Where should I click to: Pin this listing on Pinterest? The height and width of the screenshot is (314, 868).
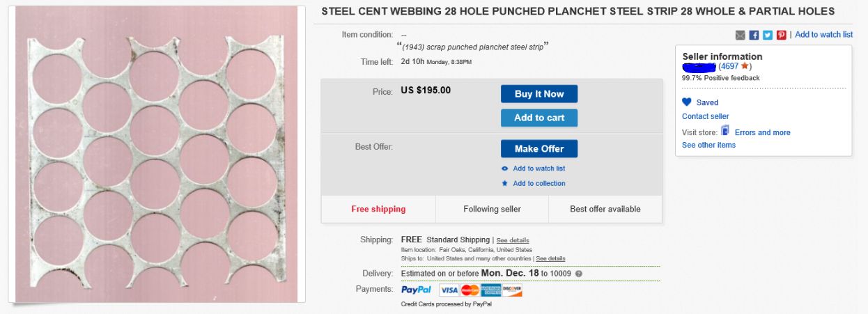[x=782, y=35]
